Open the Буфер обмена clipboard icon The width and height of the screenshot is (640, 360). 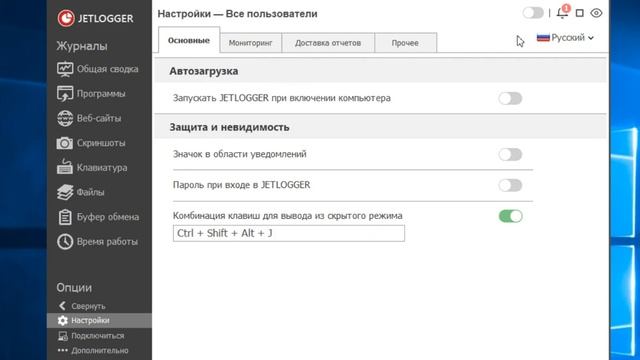pyautogui.click(x=65, y=217)
